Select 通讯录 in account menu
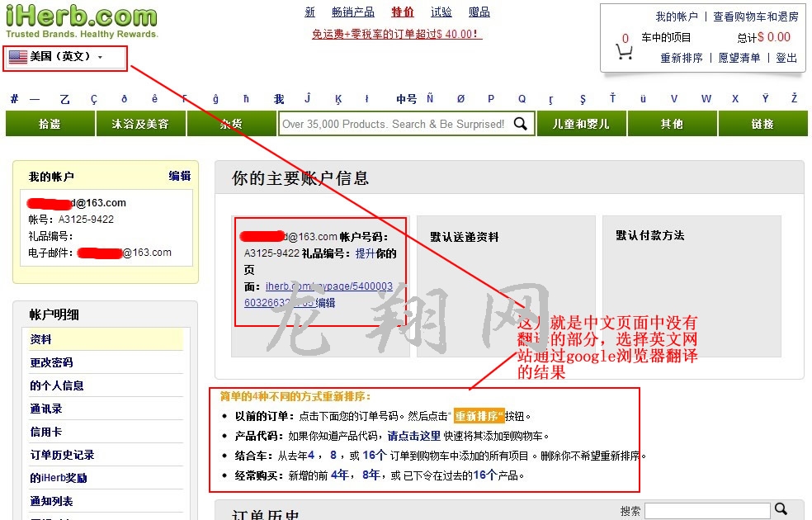812x520 pixels. pyautogui.click(x=46, y=409)
